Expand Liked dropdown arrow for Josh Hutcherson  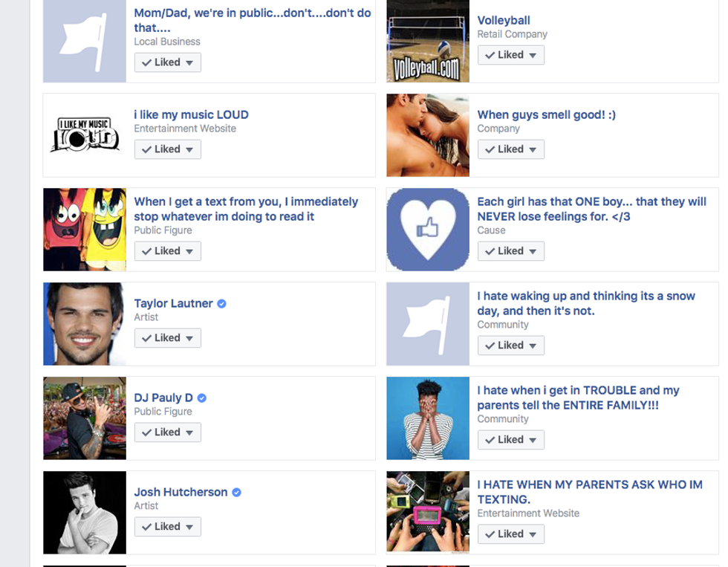click(189, 527)
